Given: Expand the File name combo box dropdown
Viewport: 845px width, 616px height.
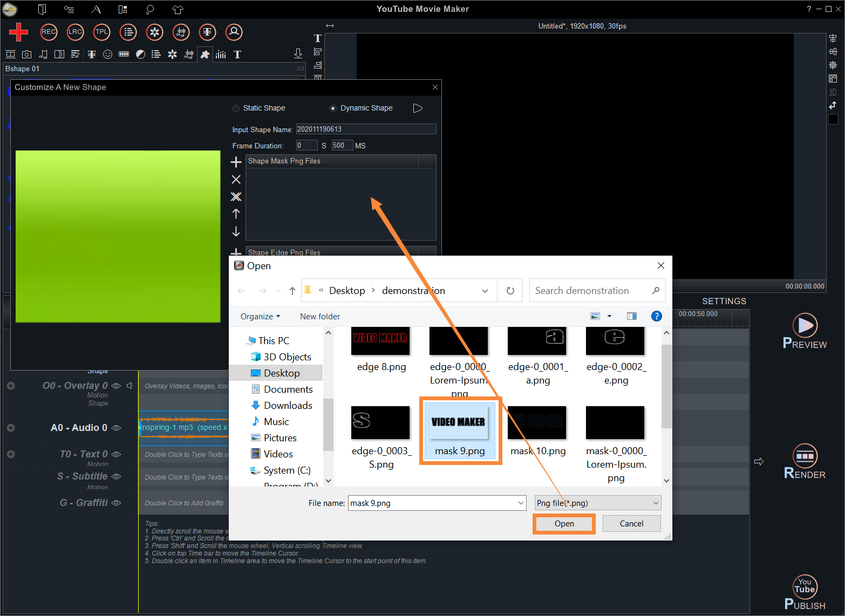Looking at the screenshot, I should click(521, 503).
